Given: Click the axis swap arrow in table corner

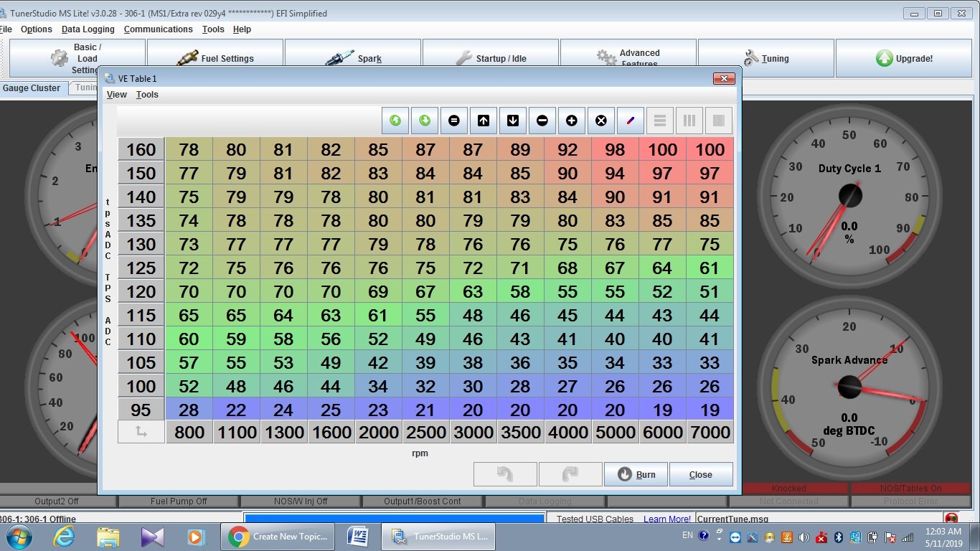Looking at the screenshot, I should tap(141, 432).
